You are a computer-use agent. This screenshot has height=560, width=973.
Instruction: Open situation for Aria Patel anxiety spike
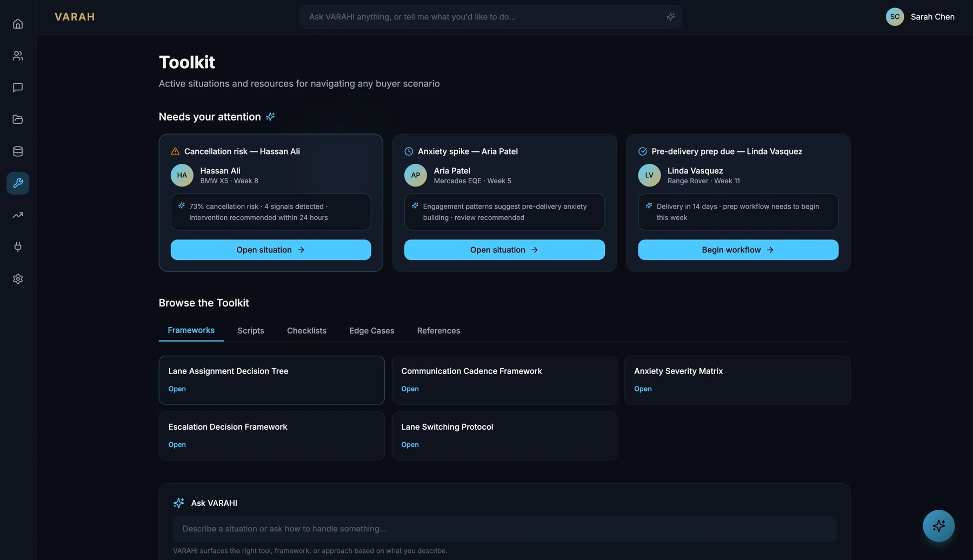coord(504,250)
